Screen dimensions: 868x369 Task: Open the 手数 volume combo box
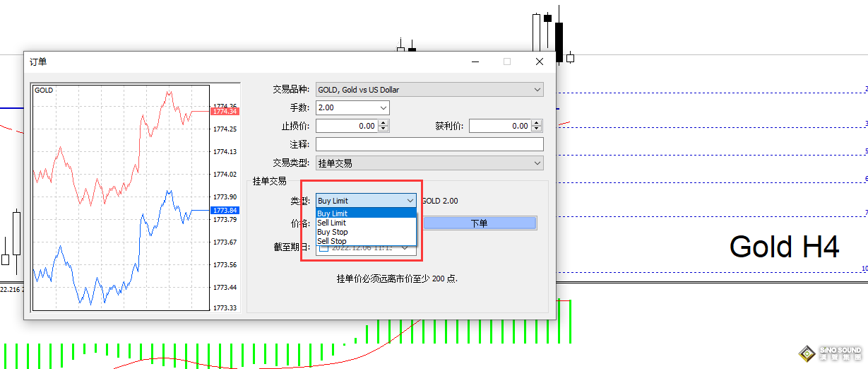point(352,107)
